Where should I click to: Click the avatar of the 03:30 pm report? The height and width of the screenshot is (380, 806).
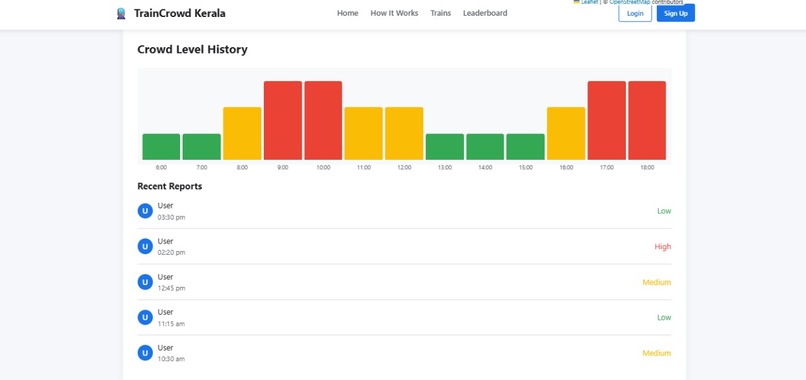(145, 211)
